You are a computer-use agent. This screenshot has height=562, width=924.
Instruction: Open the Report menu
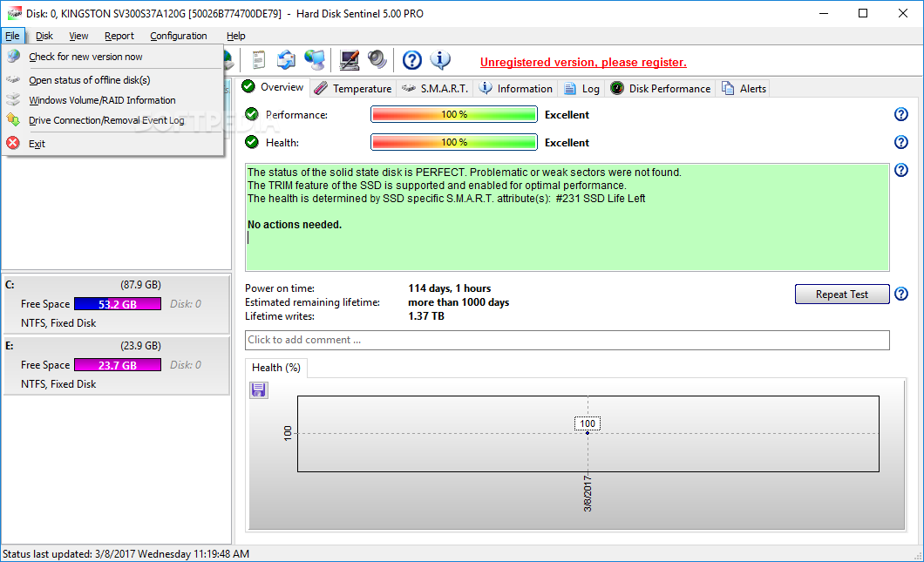(x=119, y=36)
